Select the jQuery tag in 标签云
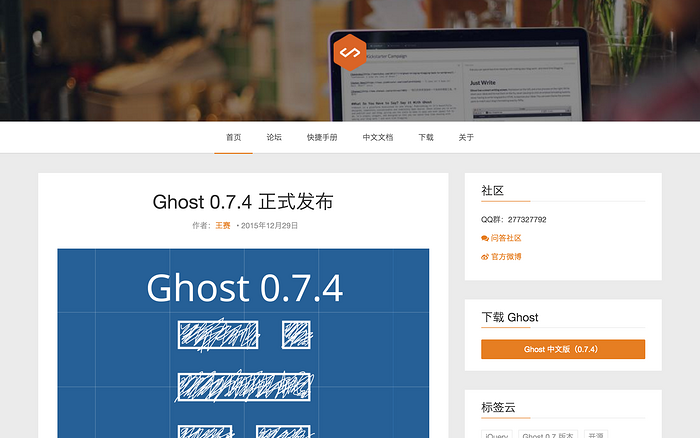This screenshot has height=438, width=700. (496, 434)
